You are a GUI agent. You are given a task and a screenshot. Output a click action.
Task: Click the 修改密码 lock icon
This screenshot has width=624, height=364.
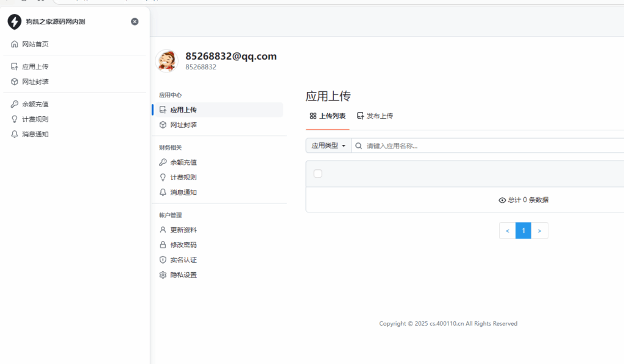(163, 245)
